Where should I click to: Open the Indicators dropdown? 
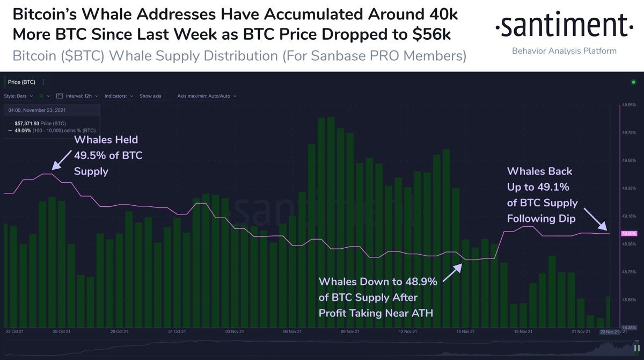[x=119, y=96]
